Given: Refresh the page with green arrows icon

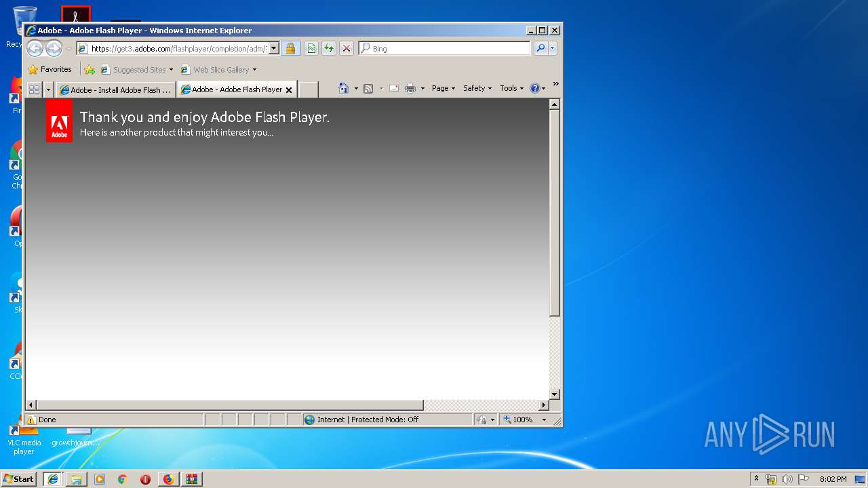Looking at the screenshot, I should tap(329, 49).
